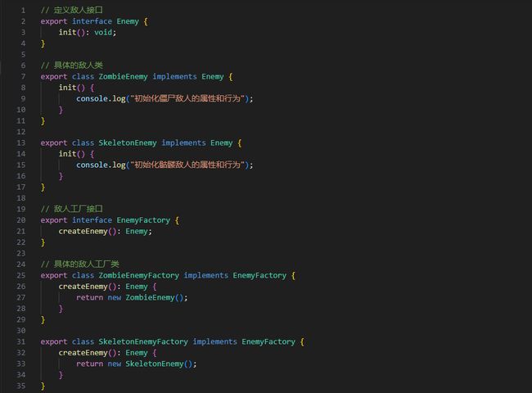Click the comment text on line 19
The width and height of the screenshot is (532, 393).
[71, 209]
